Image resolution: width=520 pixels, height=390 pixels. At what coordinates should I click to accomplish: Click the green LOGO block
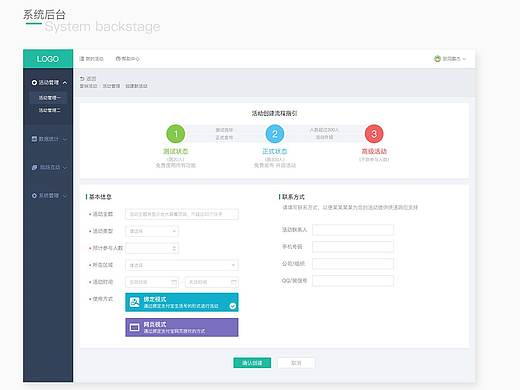(x=48, y=59)
